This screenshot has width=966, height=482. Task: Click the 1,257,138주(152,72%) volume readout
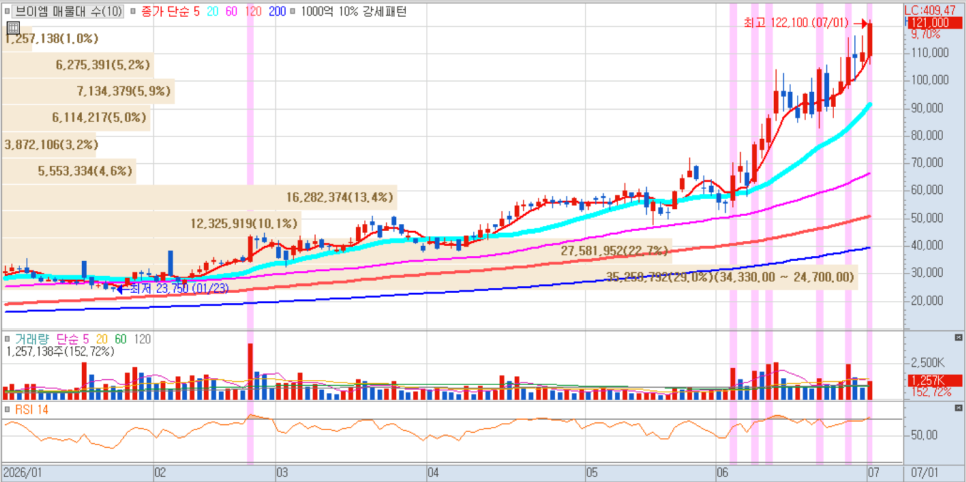[x=60, y=351]
